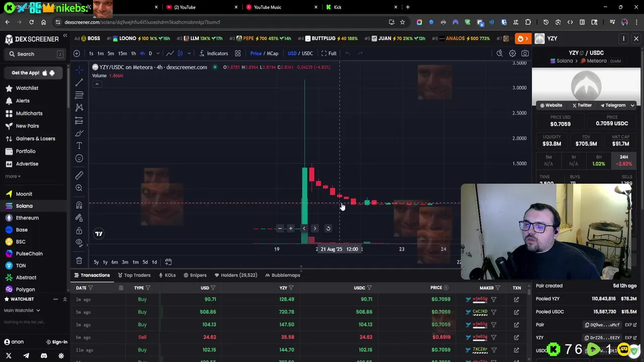Viewport: 644px width, 362px height.
Task: Switch to the Top Traders tab
Action: click(134, 275)
